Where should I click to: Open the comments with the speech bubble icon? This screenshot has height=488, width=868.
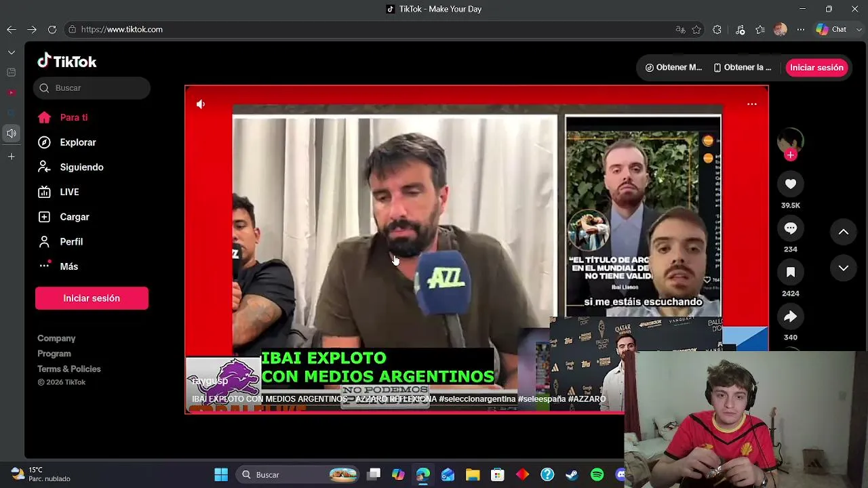point(790,228)
